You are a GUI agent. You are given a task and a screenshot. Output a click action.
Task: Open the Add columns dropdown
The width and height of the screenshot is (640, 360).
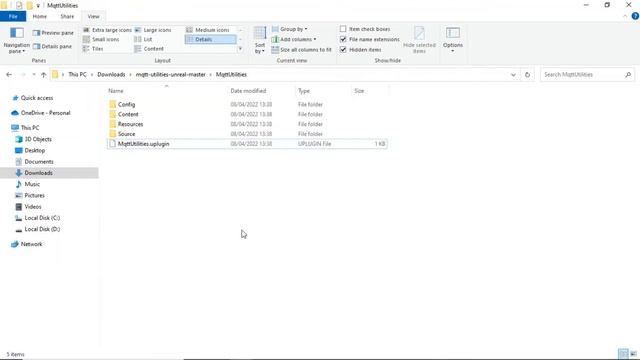point(294,40)
